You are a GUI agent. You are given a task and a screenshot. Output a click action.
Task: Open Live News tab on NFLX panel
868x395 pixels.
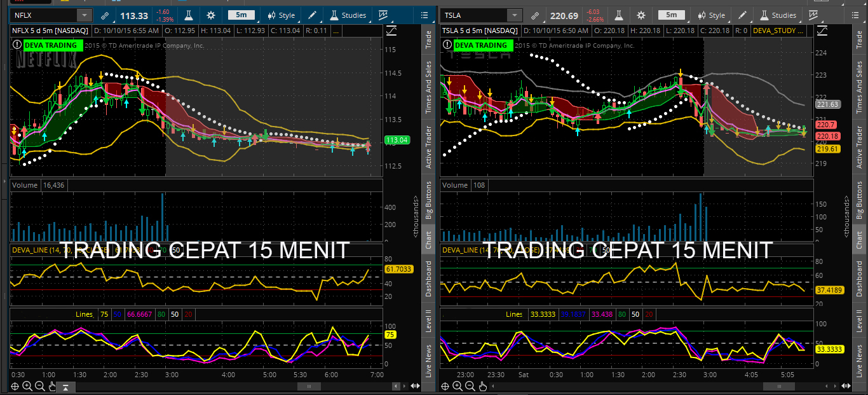coord(429,361)
